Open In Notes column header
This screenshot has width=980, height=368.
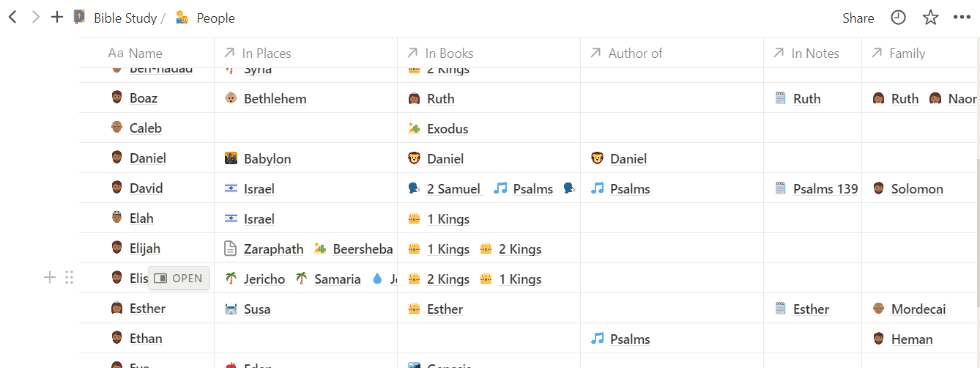coord(812,53)
